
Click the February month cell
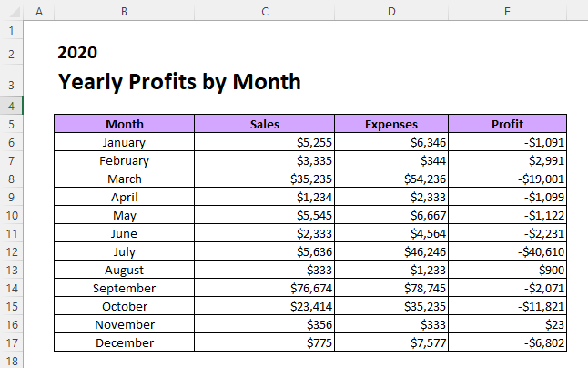click(124, 160)
